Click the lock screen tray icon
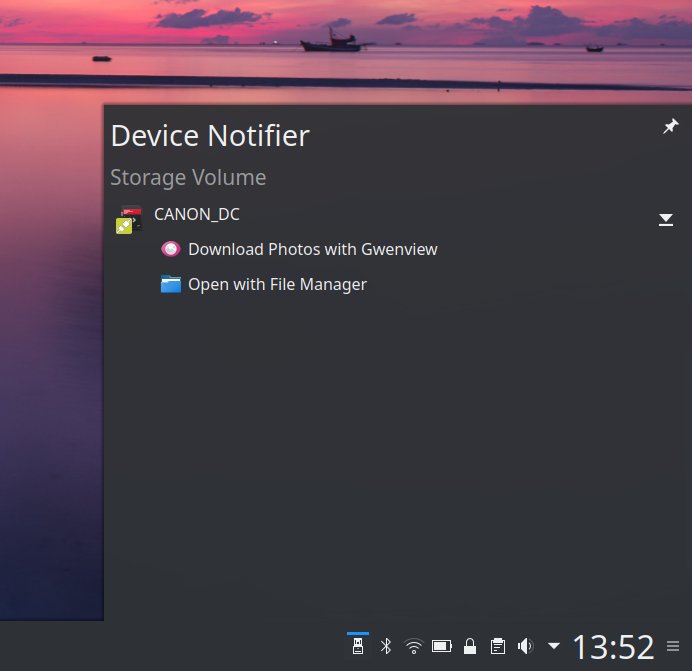This screenshot has width=692, height=671. pos(469,646)
